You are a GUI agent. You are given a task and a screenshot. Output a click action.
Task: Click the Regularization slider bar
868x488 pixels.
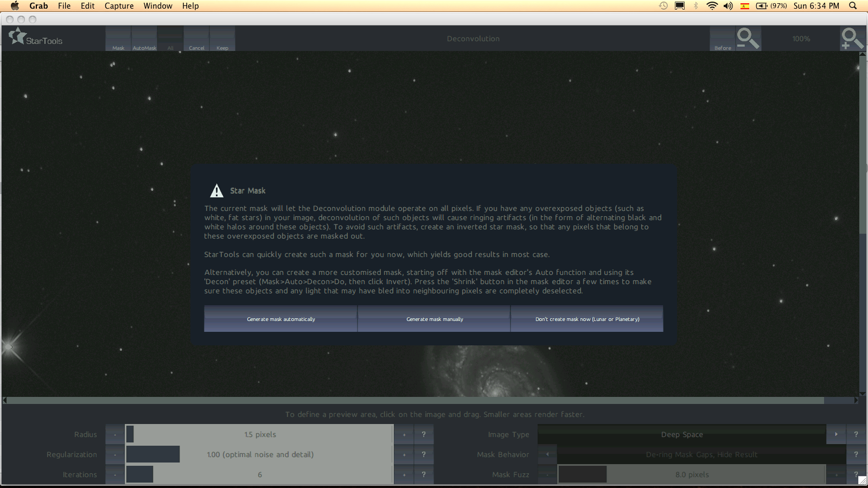tap(259, 454)
